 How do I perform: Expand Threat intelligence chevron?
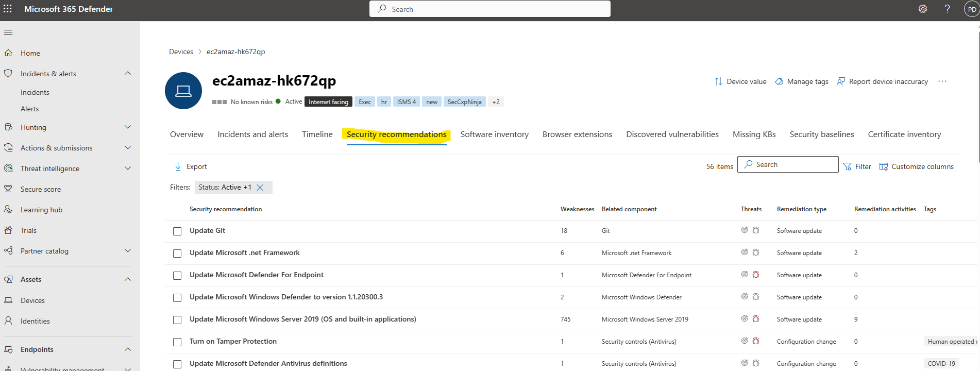(128, 168)
